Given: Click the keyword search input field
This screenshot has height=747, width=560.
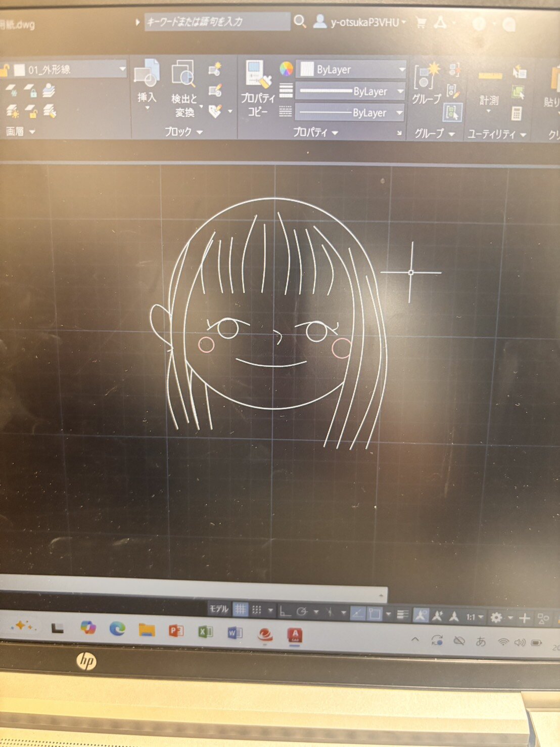Looking at the screenshot, I should point(216,22).
